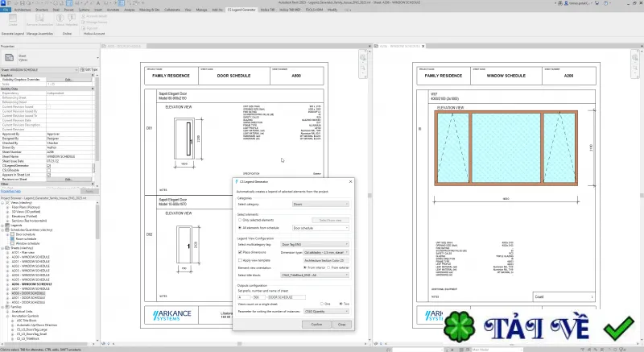
Task: Click the Account details icon
Action: [84, 16]
